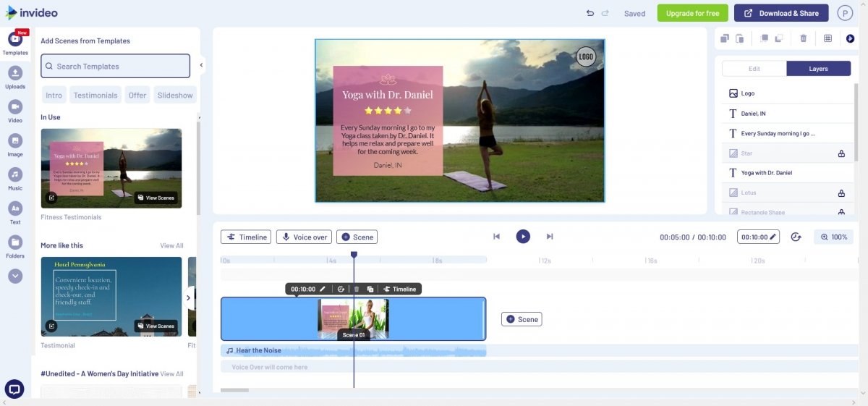Screen dimensions: 868x406
Task: Select Every Sunday morning text layer
Action: tap(788, 133)
